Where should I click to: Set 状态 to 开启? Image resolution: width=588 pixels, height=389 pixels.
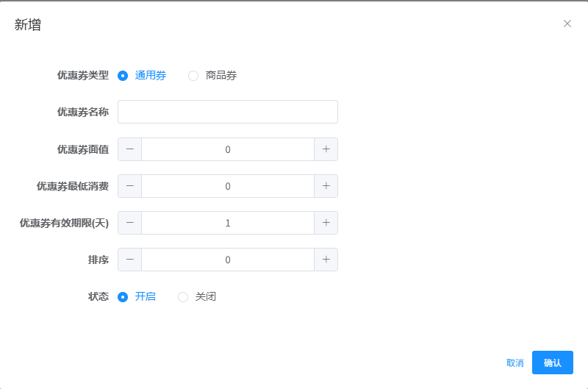123,297
